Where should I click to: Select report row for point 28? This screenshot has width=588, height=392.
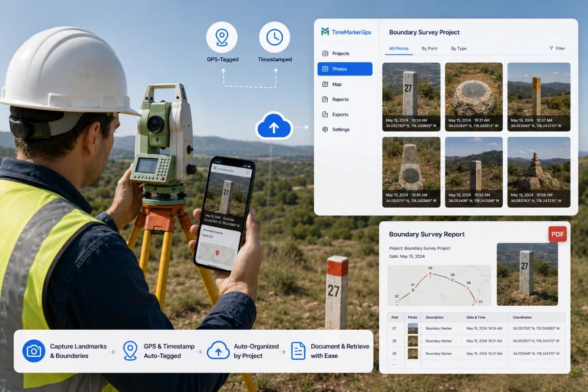476,341
